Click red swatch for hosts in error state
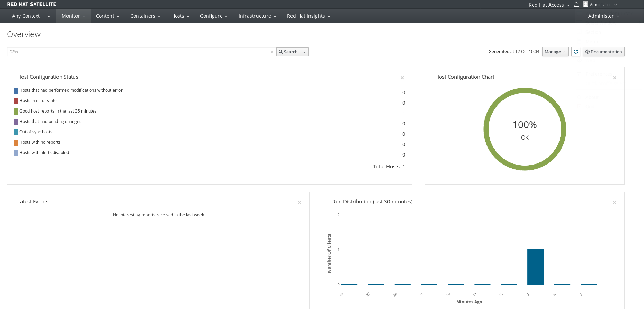Image resolution: width=644 pixels, height=311 pixels. (16, 101)
